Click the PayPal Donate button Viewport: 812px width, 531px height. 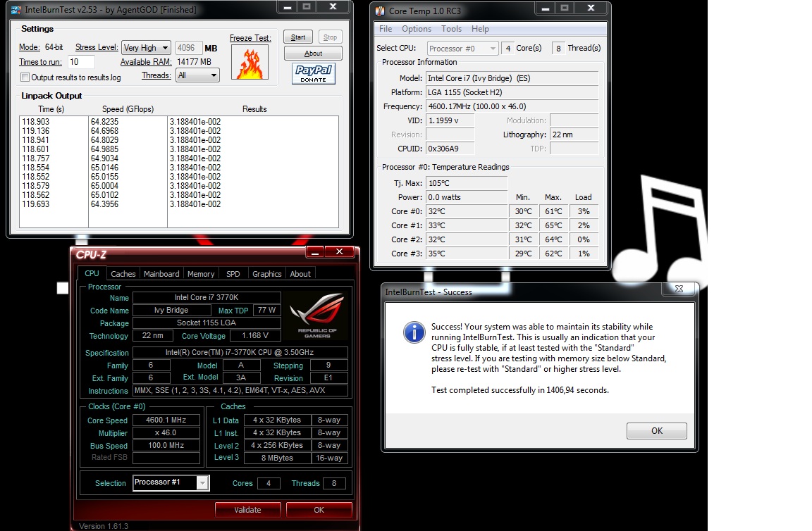tap(313, 73)
